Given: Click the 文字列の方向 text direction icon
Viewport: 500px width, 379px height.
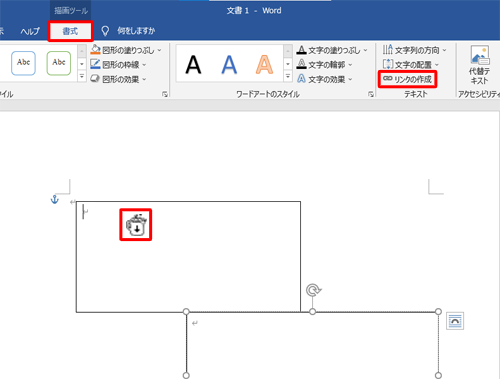Looking at the screenshot, I should 388,50.
